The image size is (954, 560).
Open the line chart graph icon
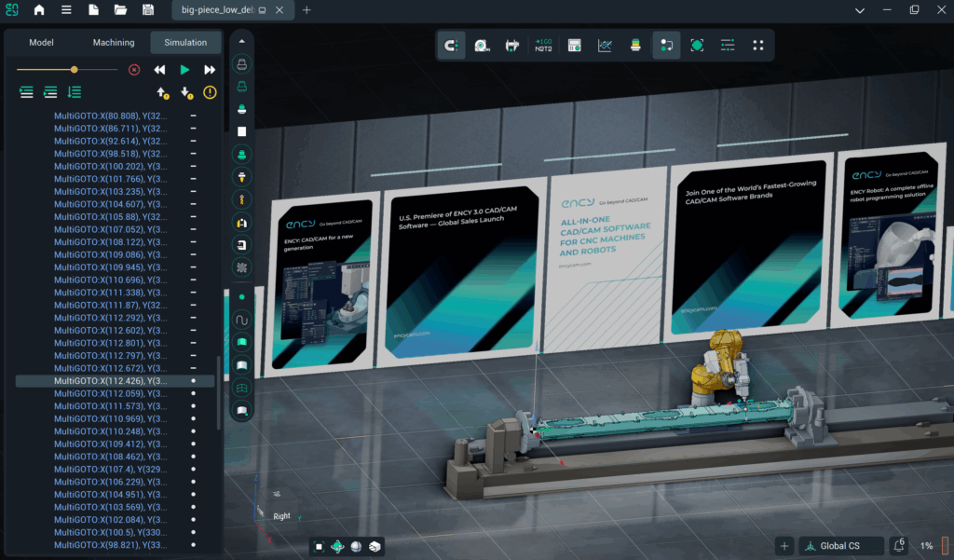tap(605, 46)
